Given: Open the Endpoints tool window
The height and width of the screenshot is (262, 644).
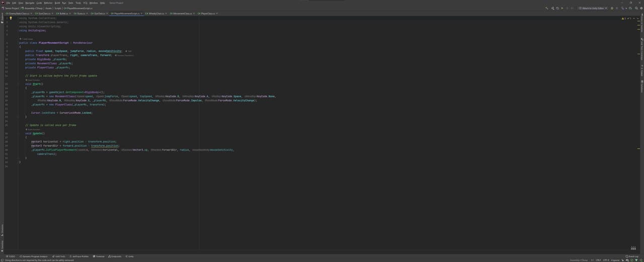Looking at the screenshot, I should [x=115, y=256].
